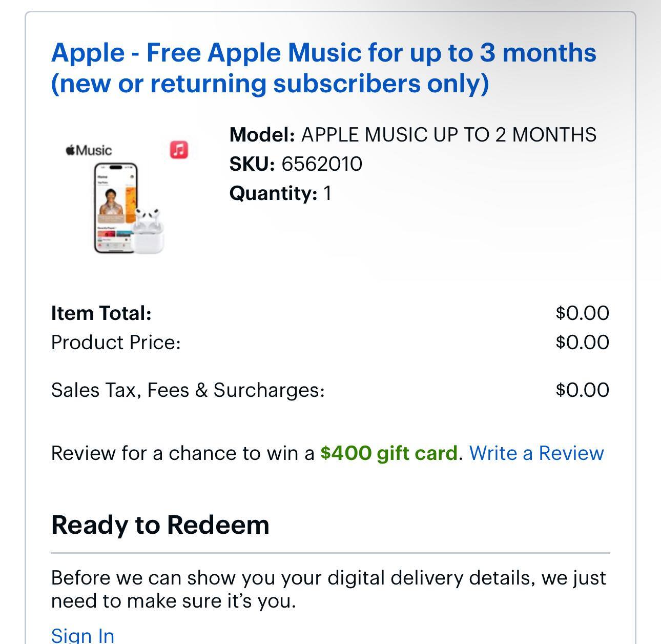Select the Model text APPLE MUSIC UP TO 2 MONTHS
The image size is (661, 644).
click(449, 134)
